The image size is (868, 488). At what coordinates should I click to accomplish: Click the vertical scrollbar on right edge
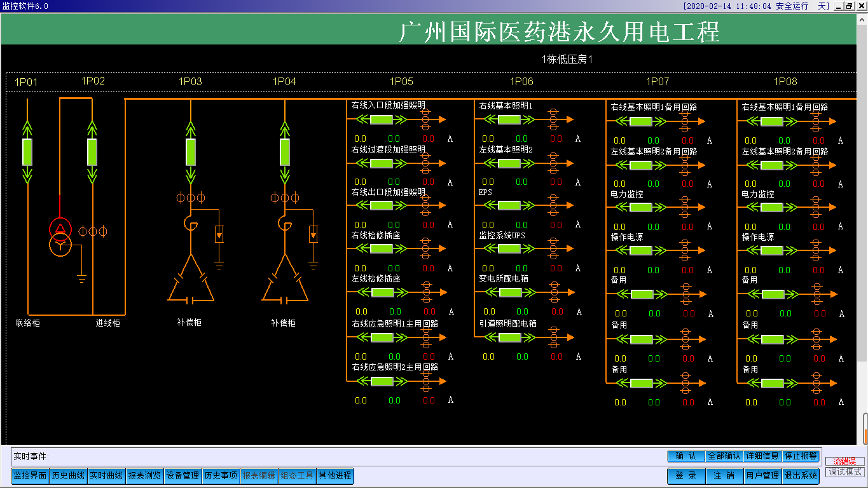click(x=865, y=429)
